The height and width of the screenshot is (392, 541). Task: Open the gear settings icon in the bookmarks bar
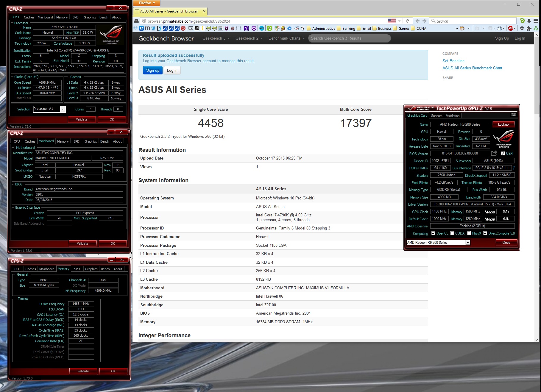click(x=522, y=28)
